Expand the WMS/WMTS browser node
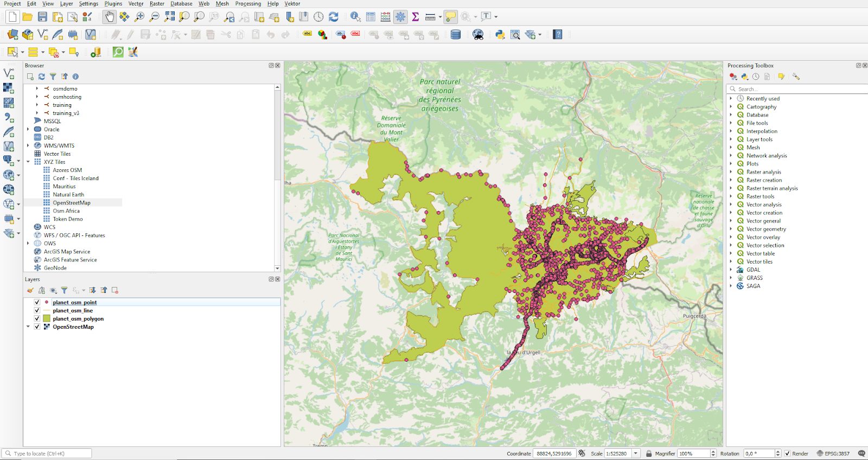The width and height of the screenshot is (868, 460). (28, 145)
